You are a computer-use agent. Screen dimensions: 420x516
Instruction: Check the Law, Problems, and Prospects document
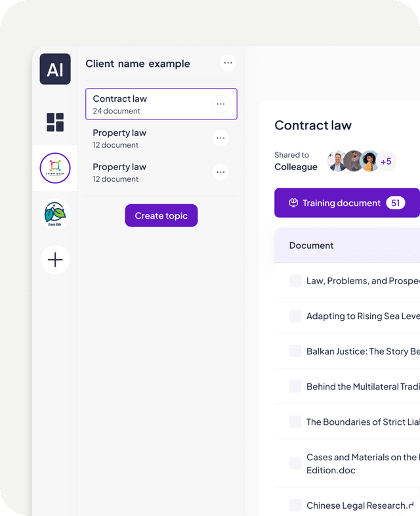pyautogui.click(x=295, y=281)
